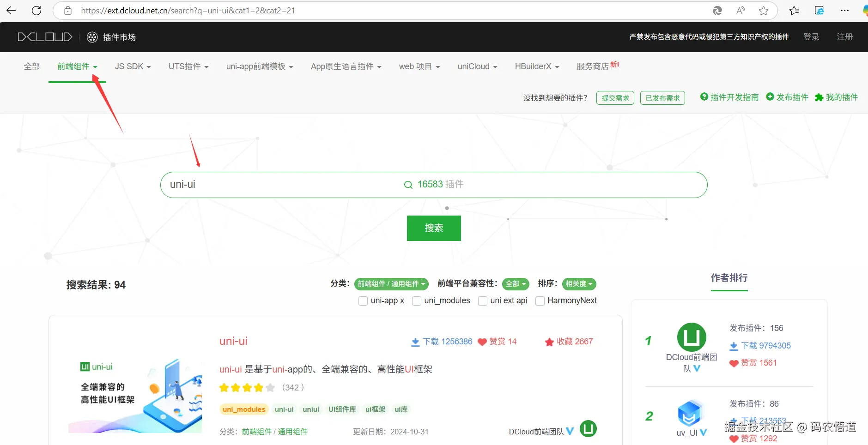Open browser settings ellipsis menu
868x445 pixels.
844,11
